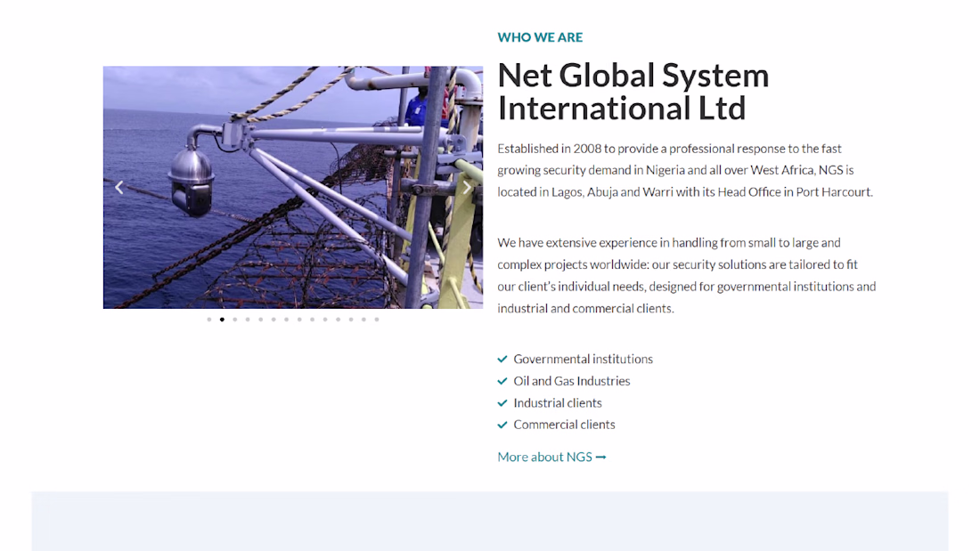Click checkmark beside Commercial clients
Viewport: 980px width, 551px height.
click(x=502, y=425)
